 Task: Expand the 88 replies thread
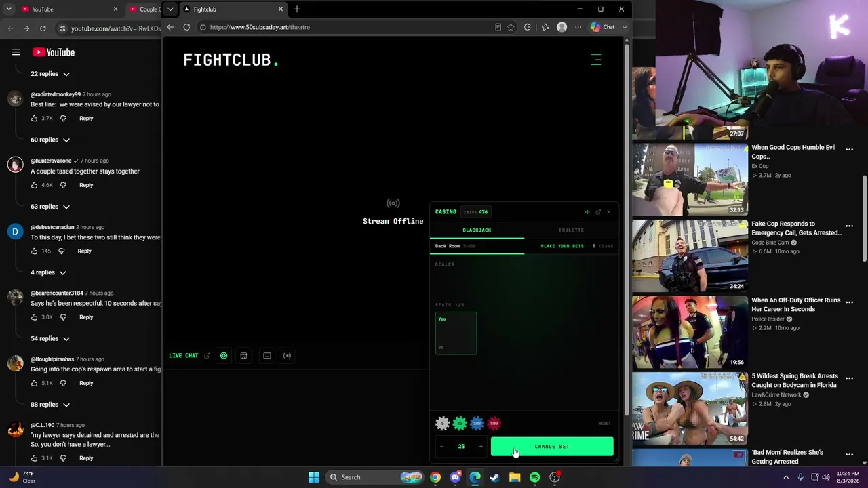[50, 405]
